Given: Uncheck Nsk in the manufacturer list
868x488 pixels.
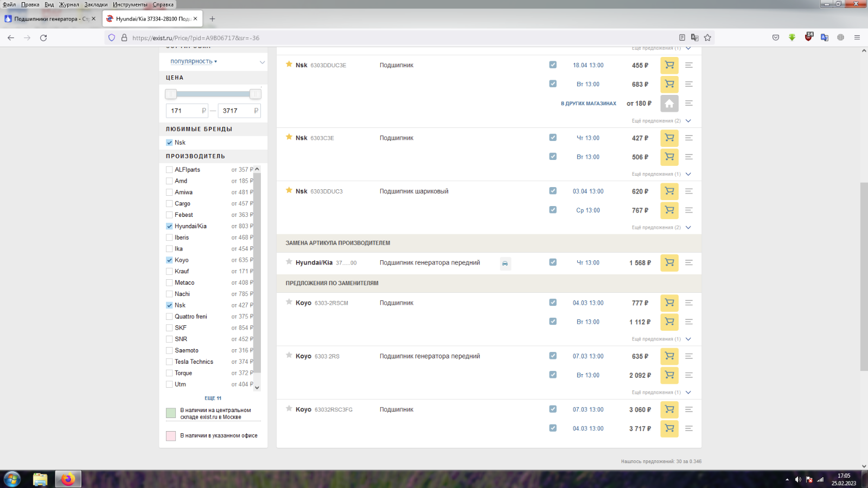Looking at the screenshot, I should click(x=169, y=305).
